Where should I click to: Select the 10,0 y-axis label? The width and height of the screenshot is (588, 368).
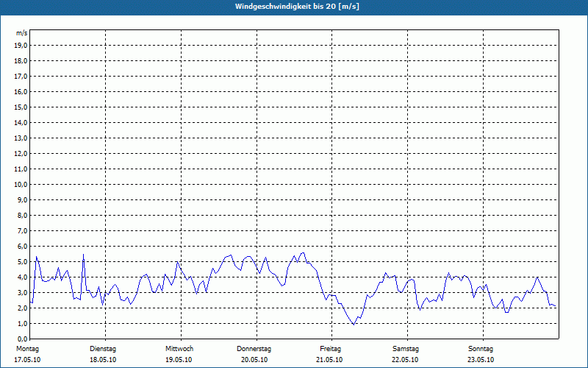(21, 185)
